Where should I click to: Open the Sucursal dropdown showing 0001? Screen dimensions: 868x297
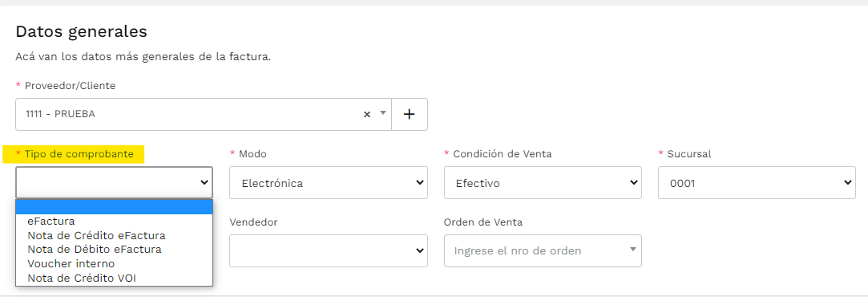pyautogui.click(x=757, y=182)
